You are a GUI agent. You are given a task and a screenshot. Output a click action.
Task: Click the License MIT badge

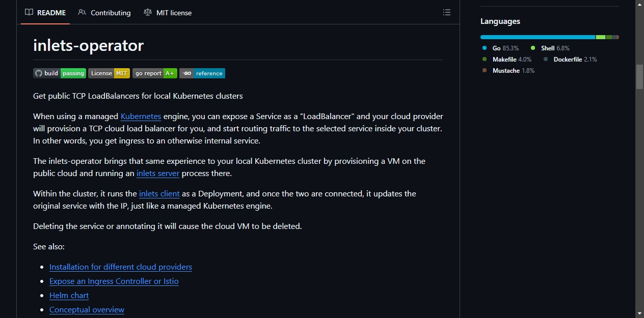(109, 73)
